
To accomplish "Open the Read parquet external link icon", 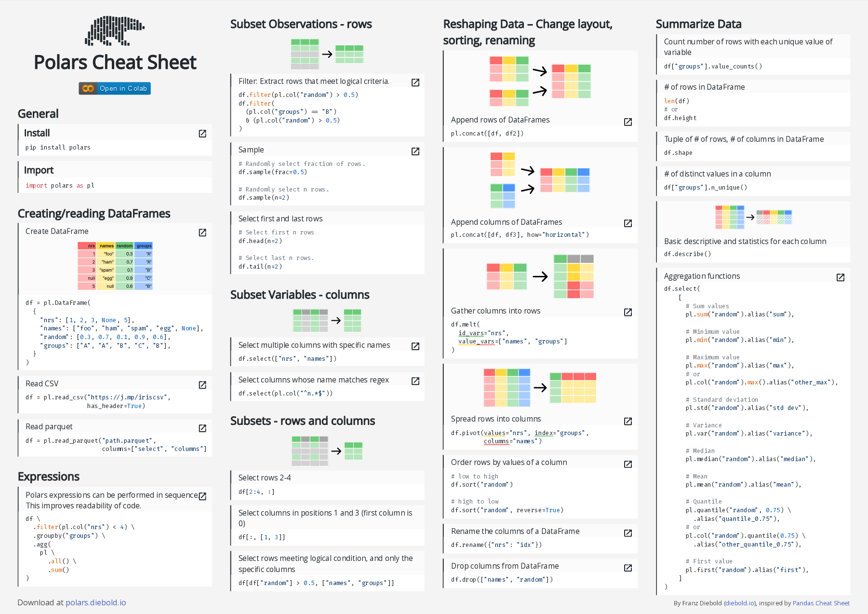I will click(202, 428).
